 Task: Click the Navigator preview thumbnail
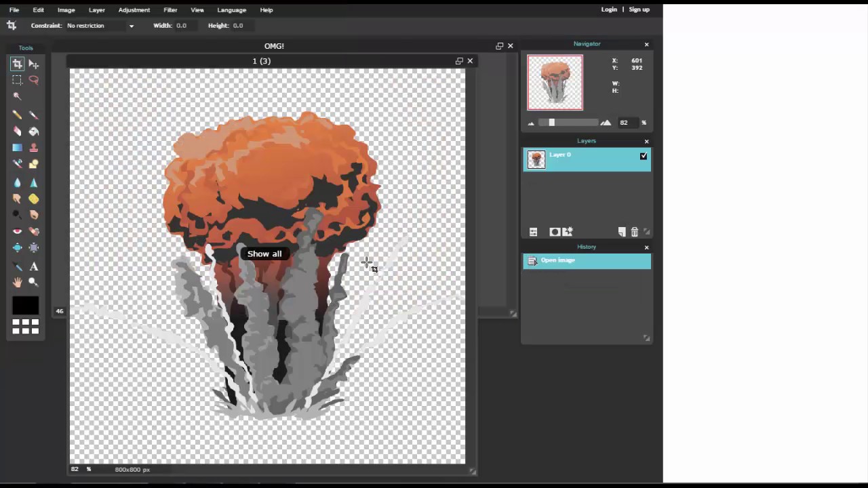555,83
